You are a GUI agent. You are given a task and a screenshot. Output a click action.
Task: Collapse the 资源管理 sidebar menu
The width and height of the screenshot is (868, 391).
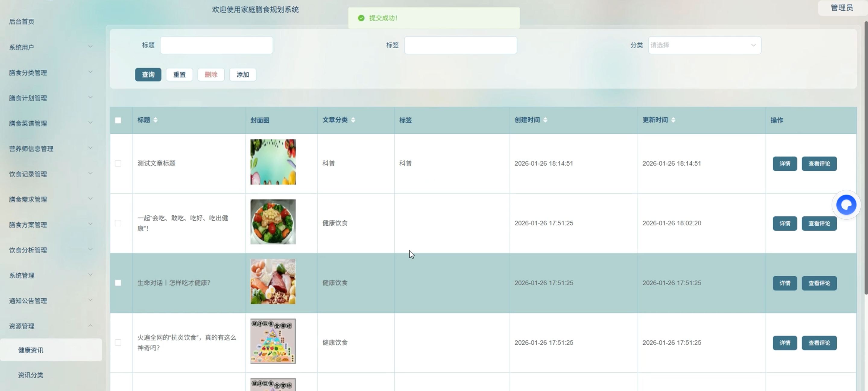point(51,326)
